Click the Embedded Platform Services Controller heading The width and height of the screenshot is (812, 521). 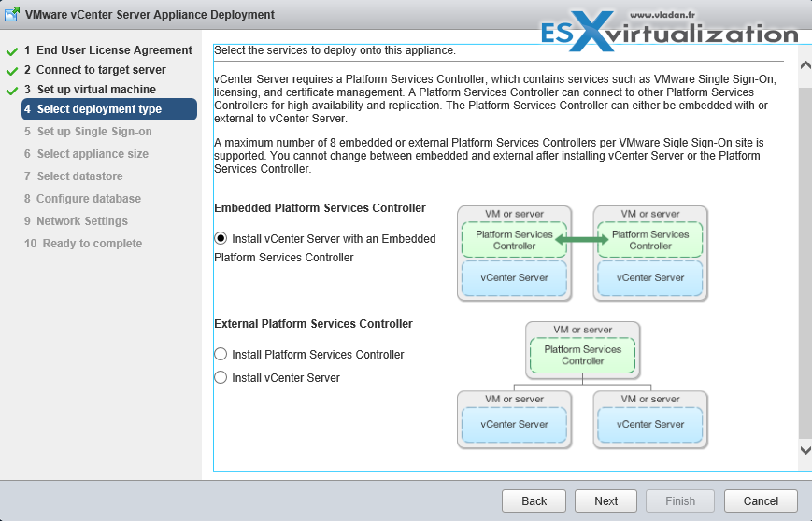tap(321, 208)
